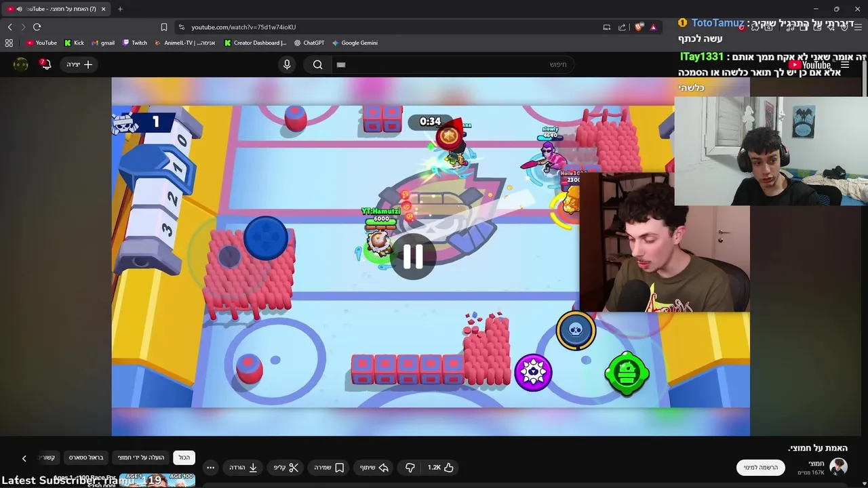Viewport: 868px width, 488px height.
Task: Open the חמוצי channel avatar
Action: pos(839,467)
